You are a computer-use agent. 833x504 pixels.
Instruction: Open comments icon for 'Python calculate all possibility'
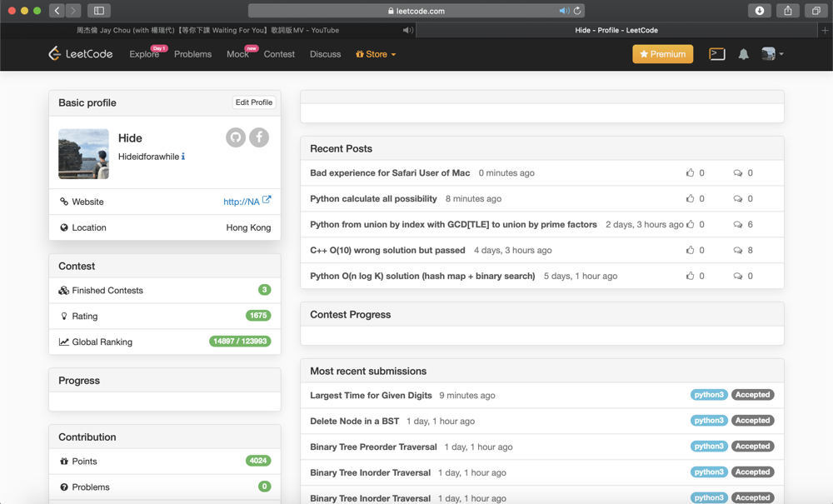pos(738,198)
